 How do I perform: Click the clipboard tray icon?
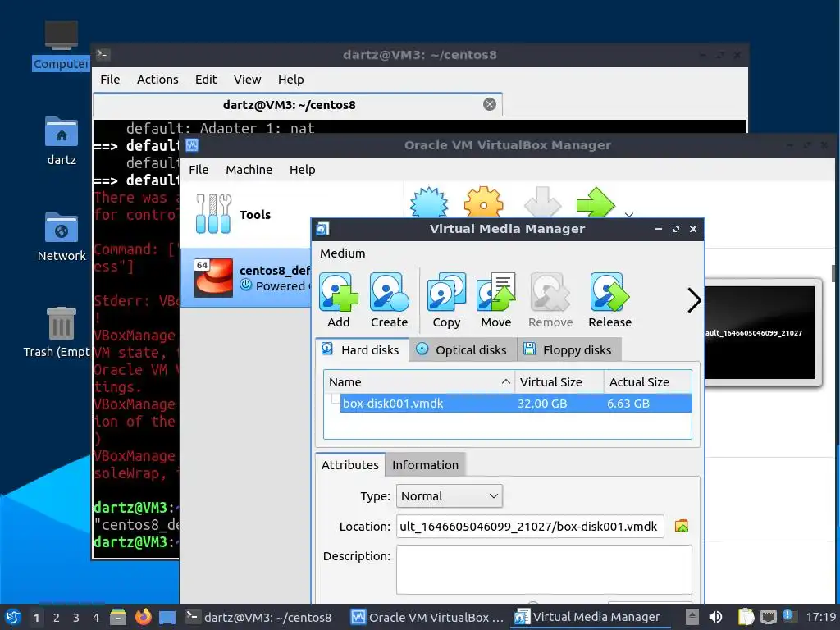(x=746, y=617)
